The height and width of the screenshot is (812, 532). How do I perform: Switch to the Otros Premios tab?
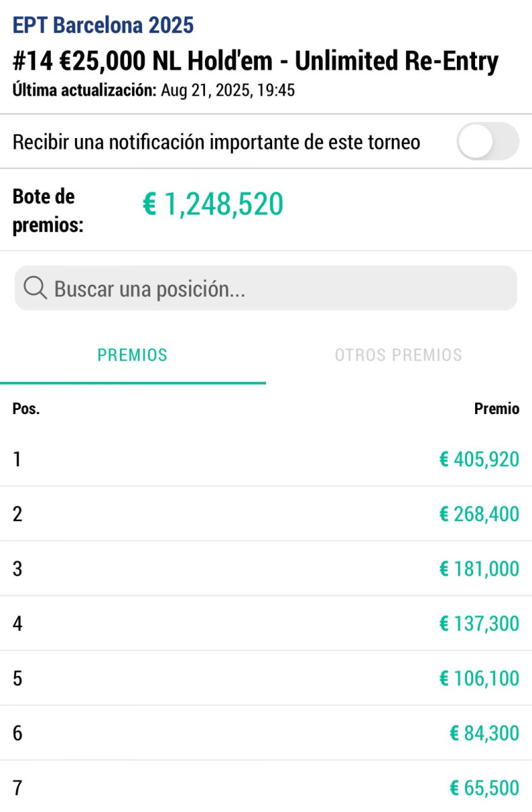398,355
